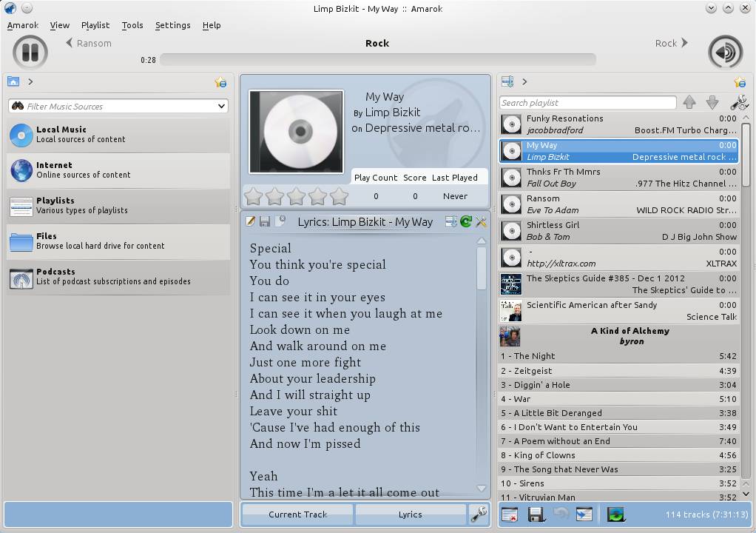Image resolution: width=756 pixels, height=533 pixels.
Task: Focus the Search playlist field
Action: [588, 103]
